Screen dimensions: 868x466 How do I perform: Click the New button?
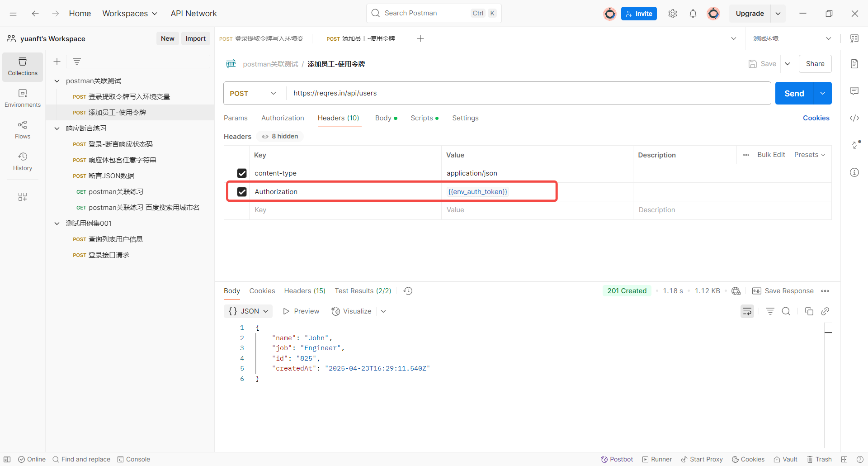[x=168, y=38]
